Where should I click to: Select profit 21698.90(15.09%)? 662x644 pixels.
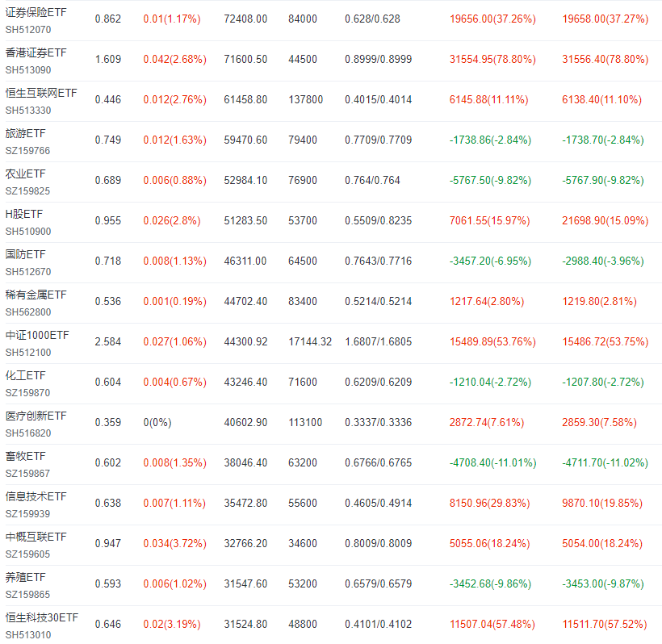tap(605, 220)
